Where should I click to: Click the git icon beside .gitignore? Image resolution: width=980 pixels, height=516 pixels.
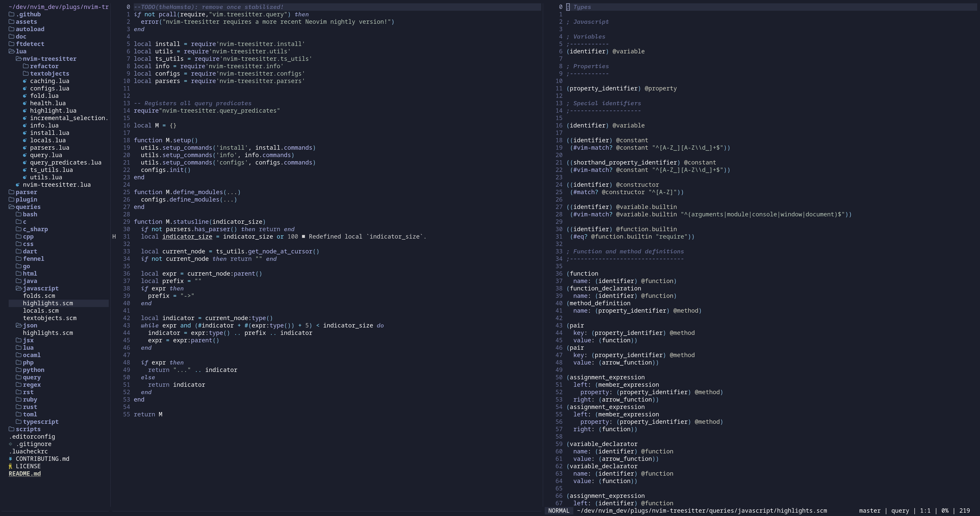coord(11,444)
